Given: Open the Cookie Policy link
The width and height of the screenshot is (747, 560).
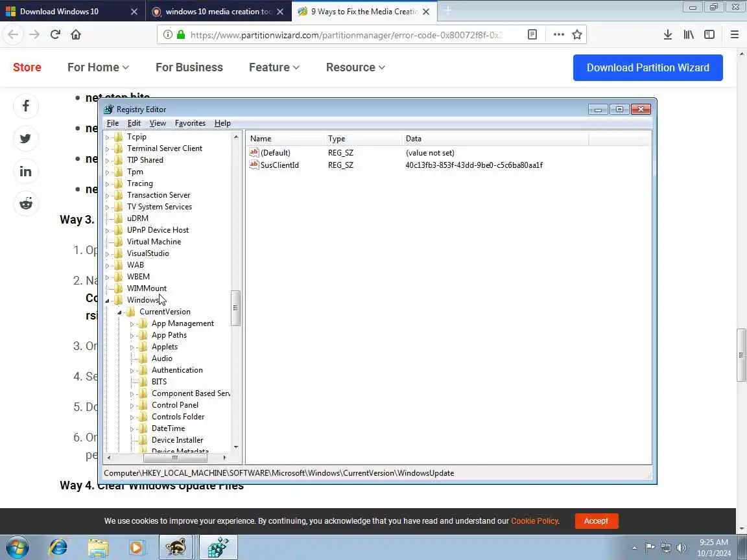Looking at the screenshot, I should pyautogui.click(x=534, y=521).
